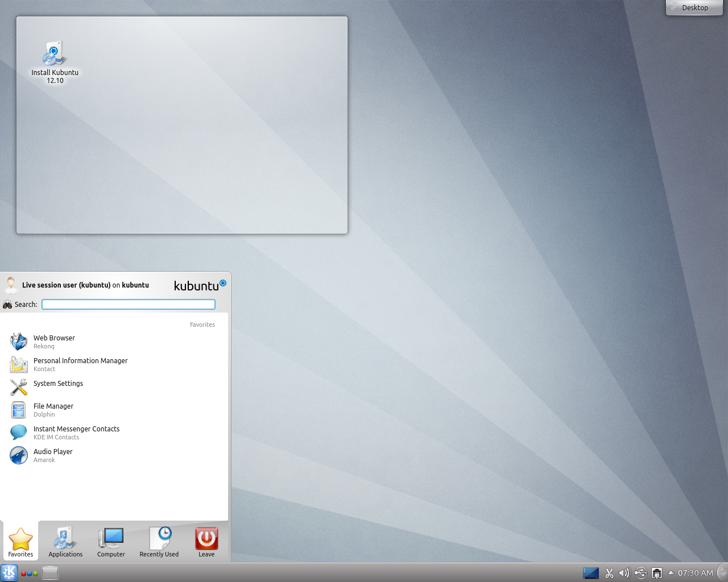Screen dimensions: 728x582
Task: Open the USB device notifier
Action: coord(640,573)
